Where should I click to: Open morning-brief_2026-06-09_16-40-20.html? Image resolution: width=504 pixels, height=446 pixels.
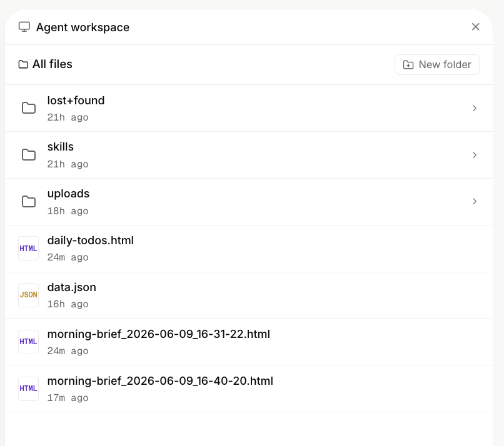coord(249,389)
